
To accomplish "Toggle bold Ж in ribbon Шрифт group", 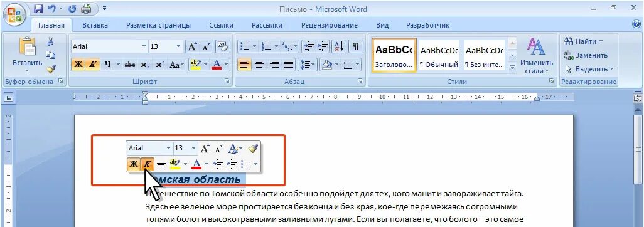I will [x=78, y=65].
